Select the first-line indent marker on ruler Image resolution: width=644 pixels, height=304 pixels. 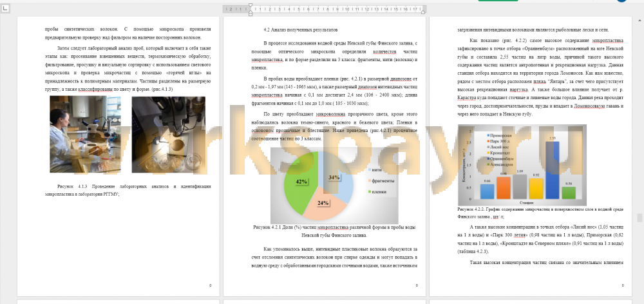pos(251,6)
